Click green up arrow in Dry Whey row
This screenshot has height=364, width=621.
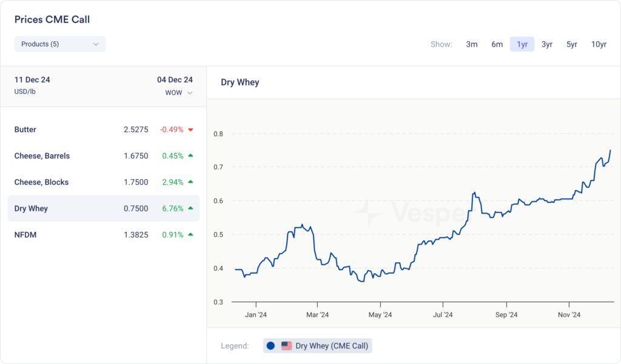pos(190,208)
